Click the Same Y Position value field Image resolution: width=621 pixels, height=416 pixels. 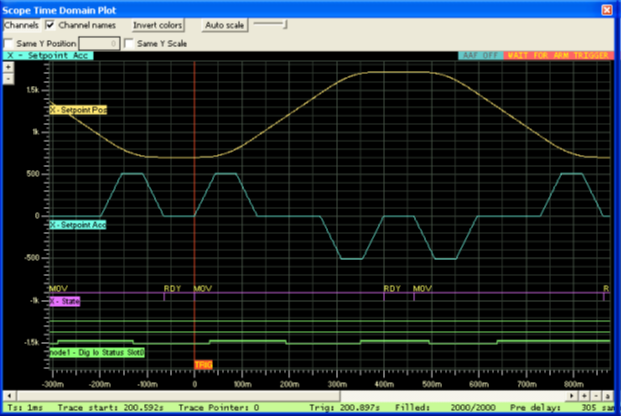click(98, 43)
